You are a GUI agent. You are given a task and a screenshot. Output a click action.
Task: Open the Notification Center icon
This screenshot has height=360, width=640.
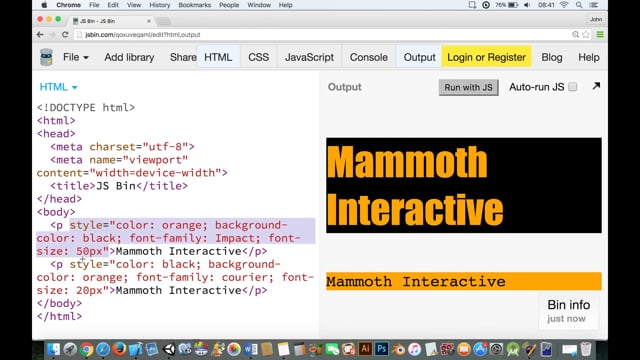coord(594,5)
